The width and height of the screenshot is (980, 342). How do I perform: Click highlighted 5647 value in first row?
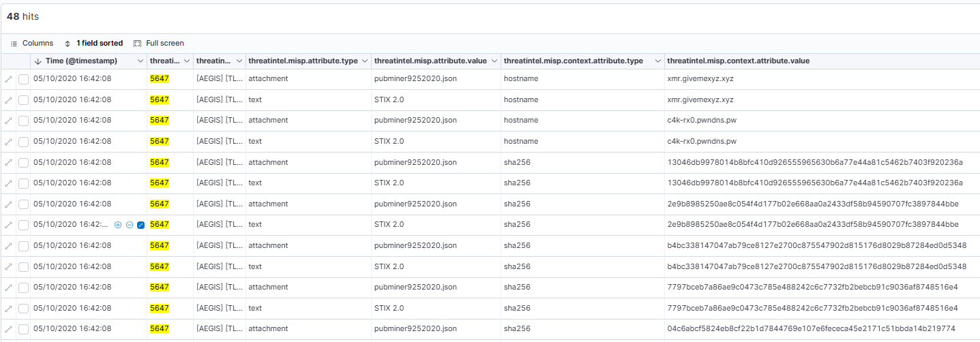[x=160, y=79]
